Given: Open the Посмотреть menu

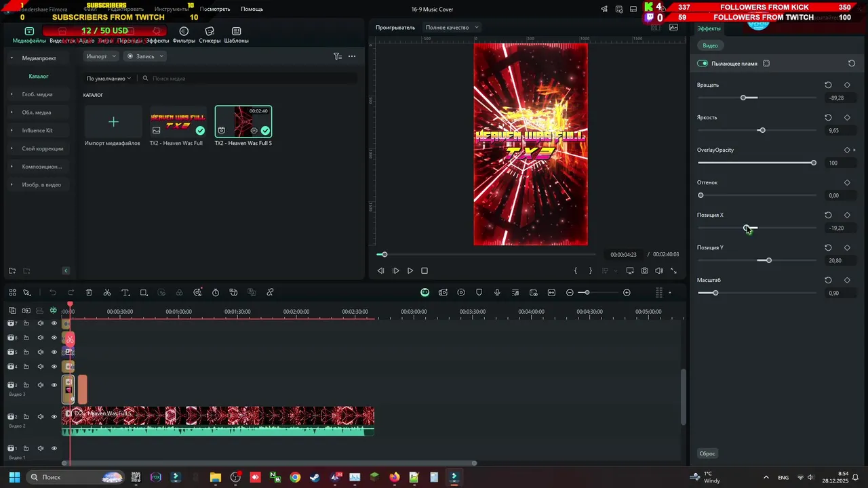Looking at the screenshot, I should click(215, 9).
